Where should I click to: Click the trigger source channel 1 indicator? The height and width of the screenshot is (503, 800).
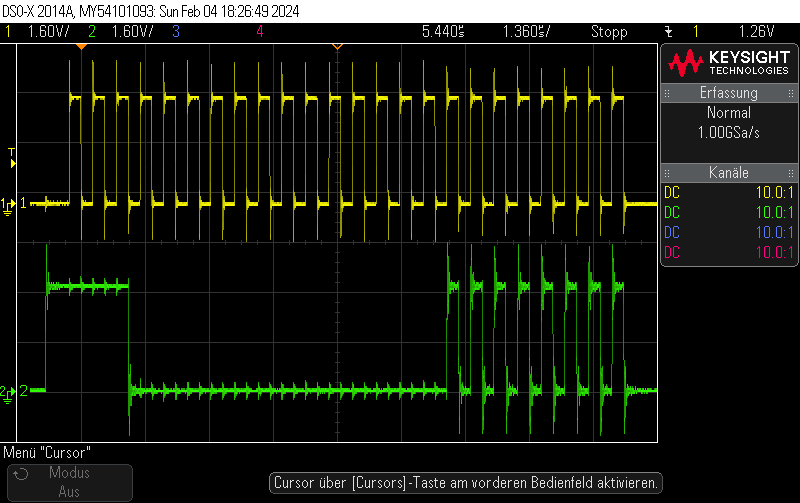point(695,32)
